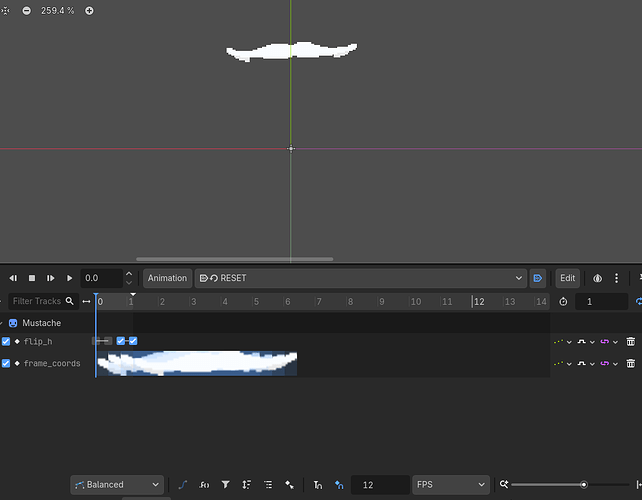
Task: Open update mode dropdown for frame_coords track
Action: pos(563,364)
